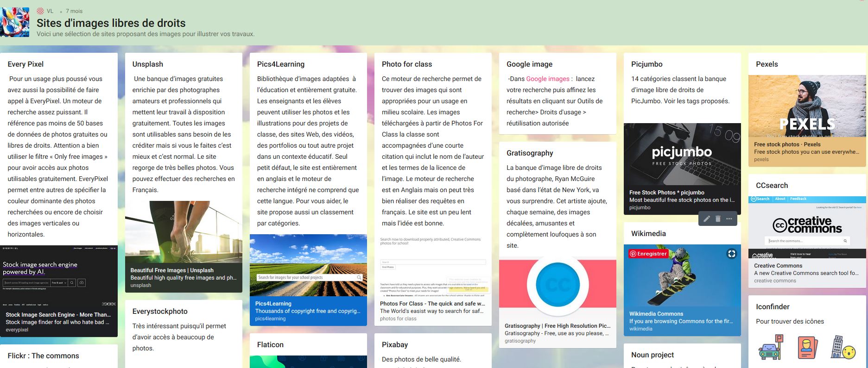Click the Every Pixel card title

[25, 64]
